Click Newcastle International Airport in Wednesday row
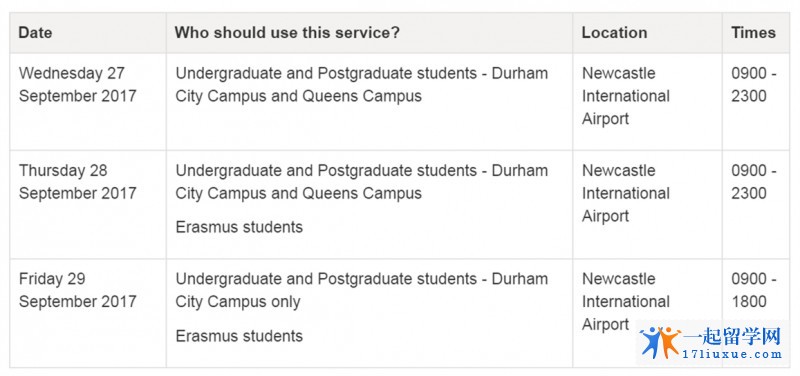Screen dimensions: 800x376 coord(626,96)
